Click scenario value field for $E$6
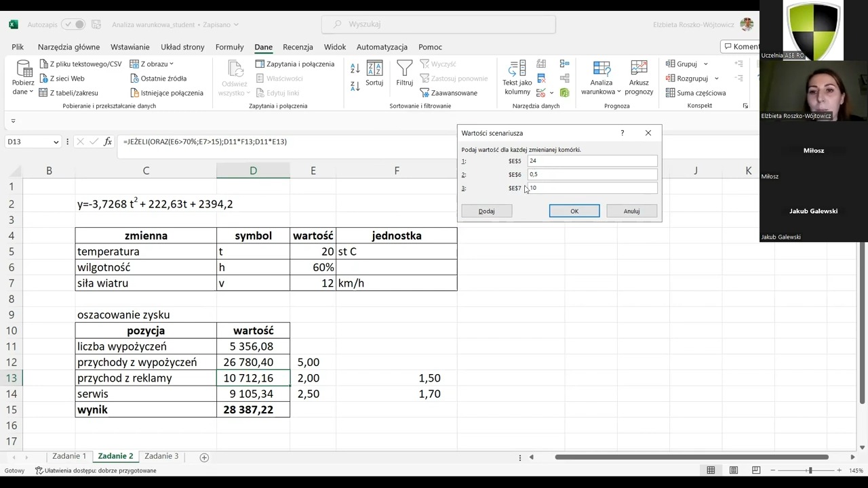Image resolution: width=868 pixels, height=488 pixels. [592, 175]
